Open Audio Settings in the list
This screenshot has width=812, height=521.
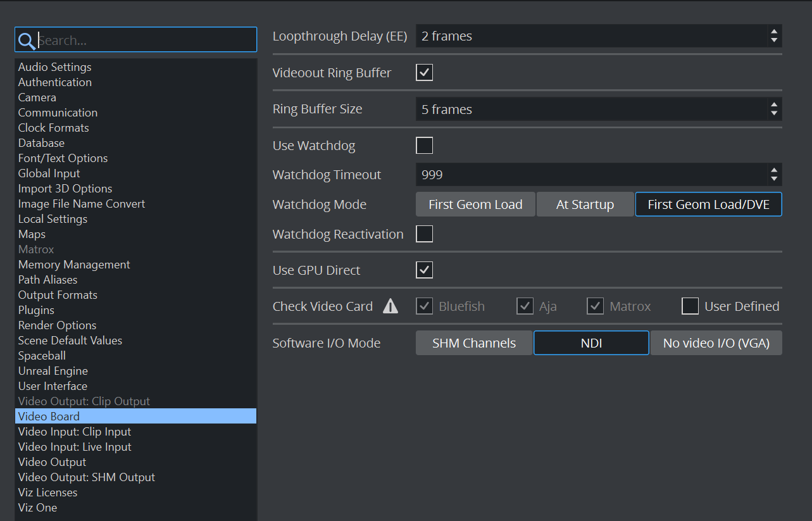point(54,67)
